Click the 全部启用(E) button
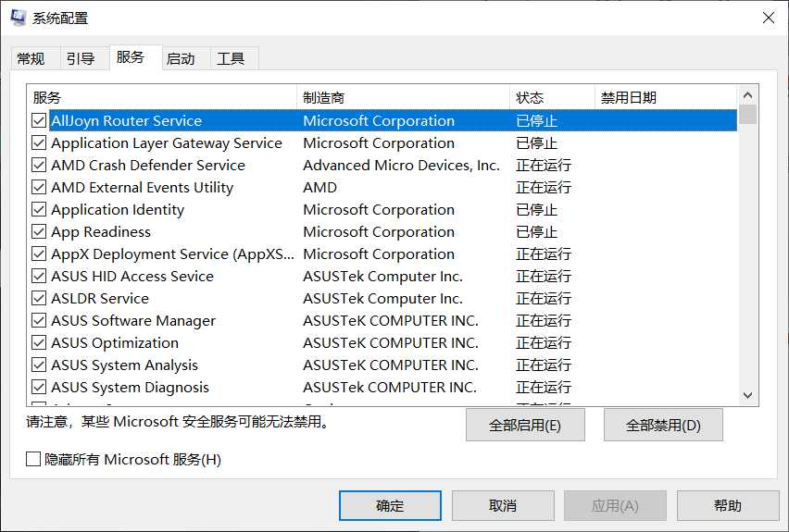The image size is (789, 532). click(x=525, y=425)
